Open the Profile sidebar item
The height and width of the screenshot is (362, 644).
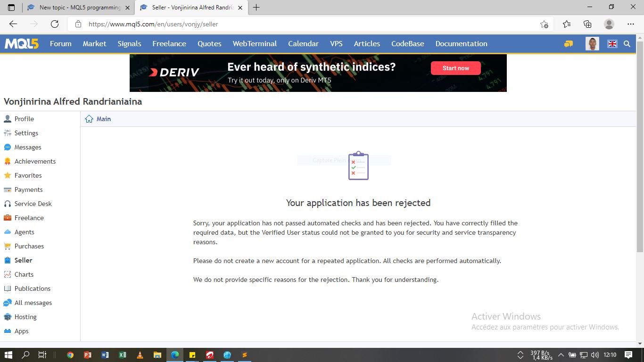19,119
